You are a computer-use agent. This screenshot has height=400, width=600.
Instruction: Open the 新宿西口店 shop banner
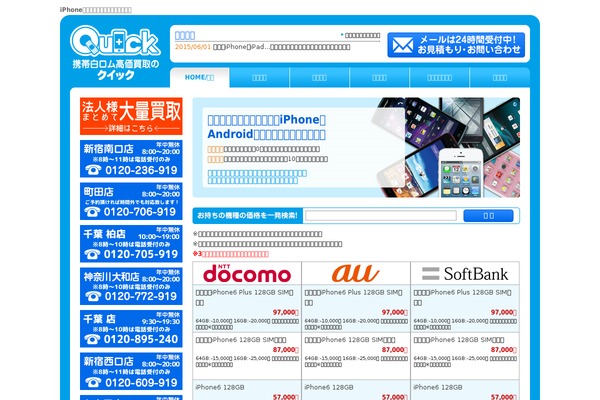131,371
